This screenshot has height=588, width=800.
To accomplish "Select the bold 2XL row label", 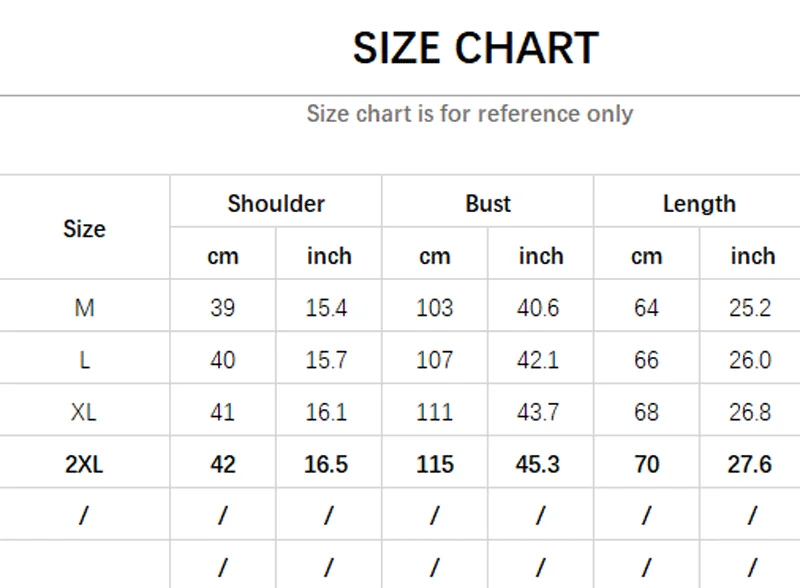I will click(x=84, y=464).
